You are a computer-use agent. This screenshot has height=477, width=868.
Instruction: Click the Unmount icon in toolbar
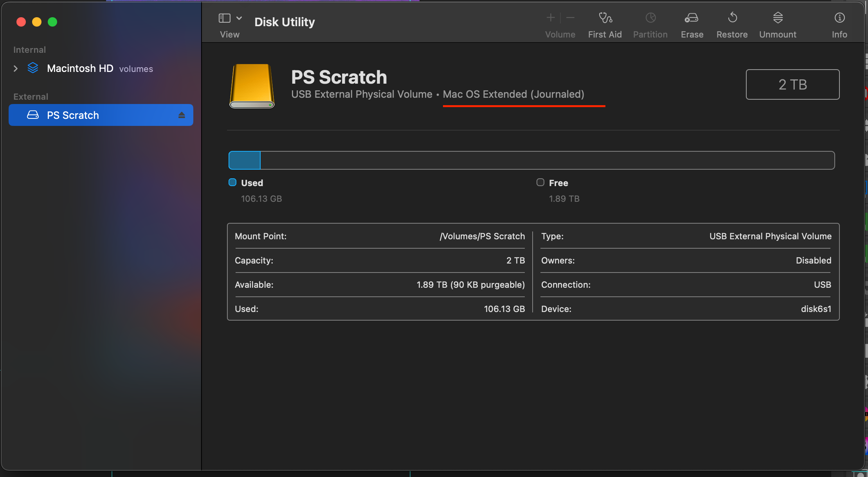(x=778, y=18)
